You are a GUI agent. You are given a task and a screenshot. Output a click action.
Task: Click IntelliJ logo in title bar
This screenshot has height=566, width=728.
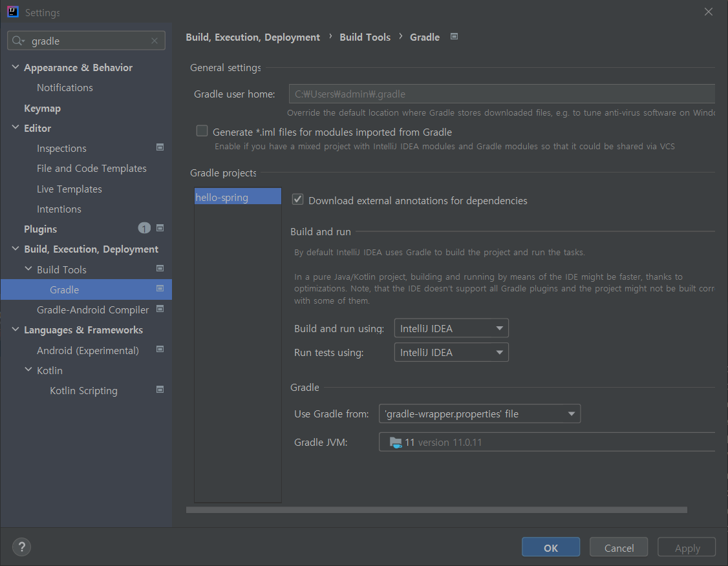click(x=13, y=12)
